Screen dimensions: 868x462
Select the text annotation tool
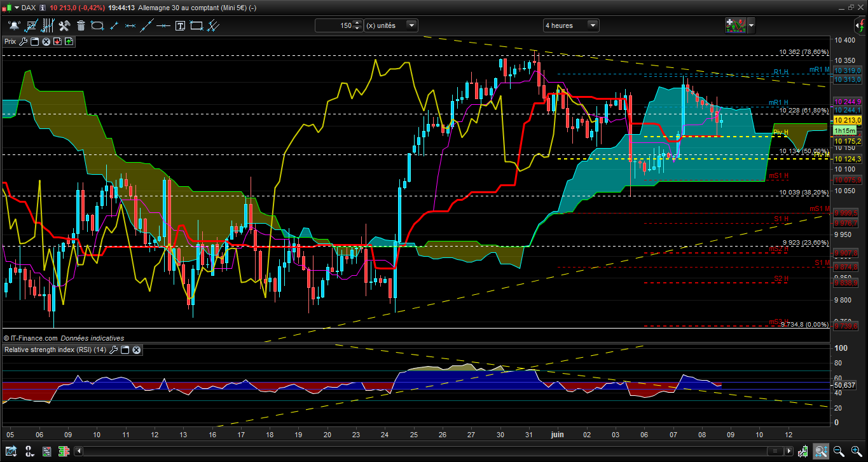180,25
